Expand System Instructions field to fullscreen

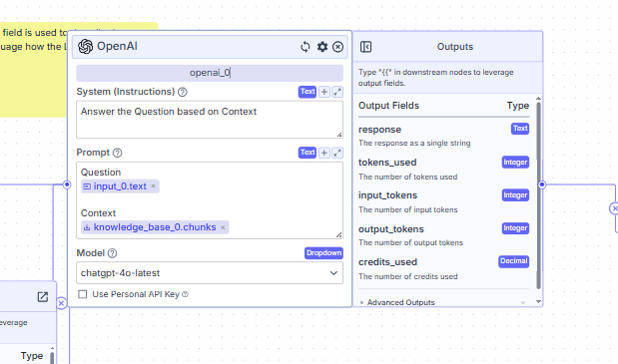337,92
